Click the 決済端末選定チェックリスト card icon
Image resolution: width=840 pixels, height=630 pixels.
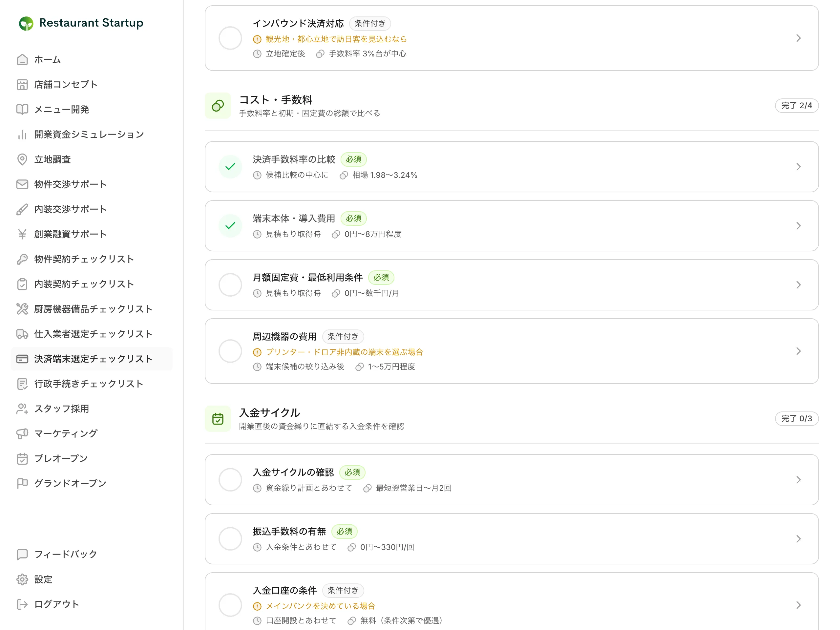point(22,359)
